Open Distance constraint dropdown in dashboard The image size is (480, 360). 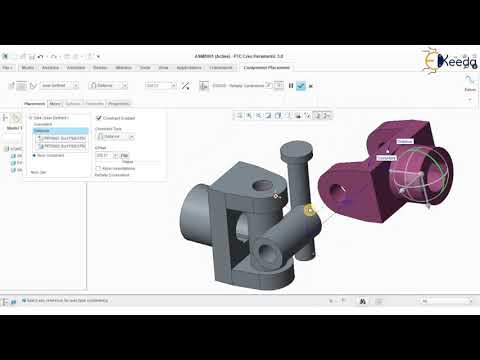125,86
